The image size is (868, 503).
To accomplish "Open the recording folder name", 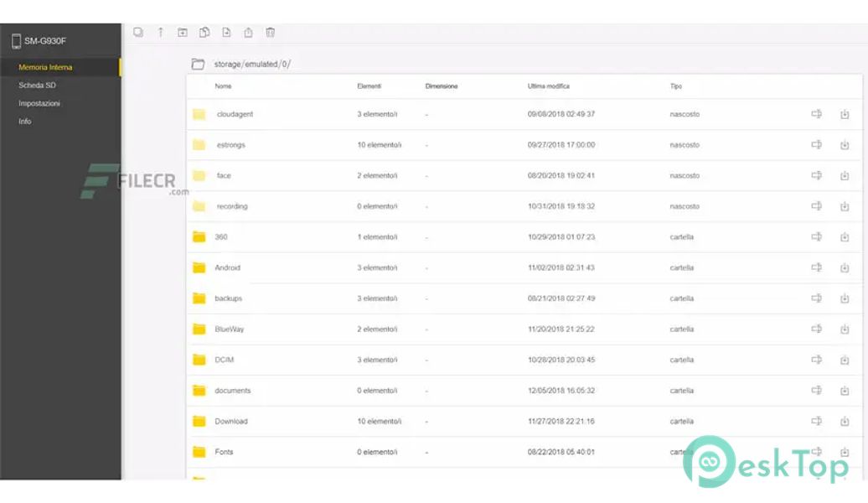I will click(232, 206).
